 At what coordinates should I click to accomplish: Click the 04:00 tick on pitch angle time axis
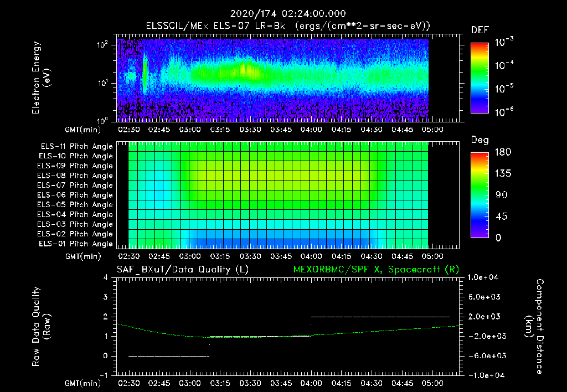point(311,256)
